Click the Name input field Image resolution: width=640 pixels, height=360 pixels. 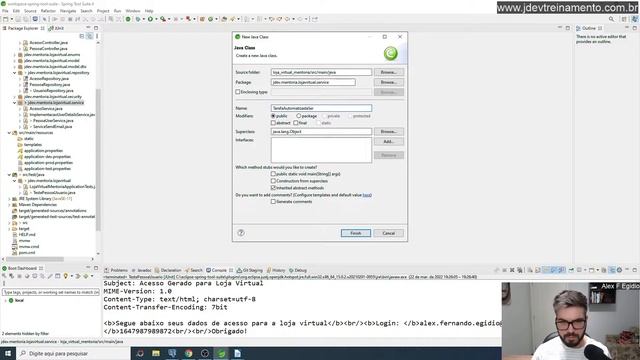pyautogui.click(x=321, y=108)
